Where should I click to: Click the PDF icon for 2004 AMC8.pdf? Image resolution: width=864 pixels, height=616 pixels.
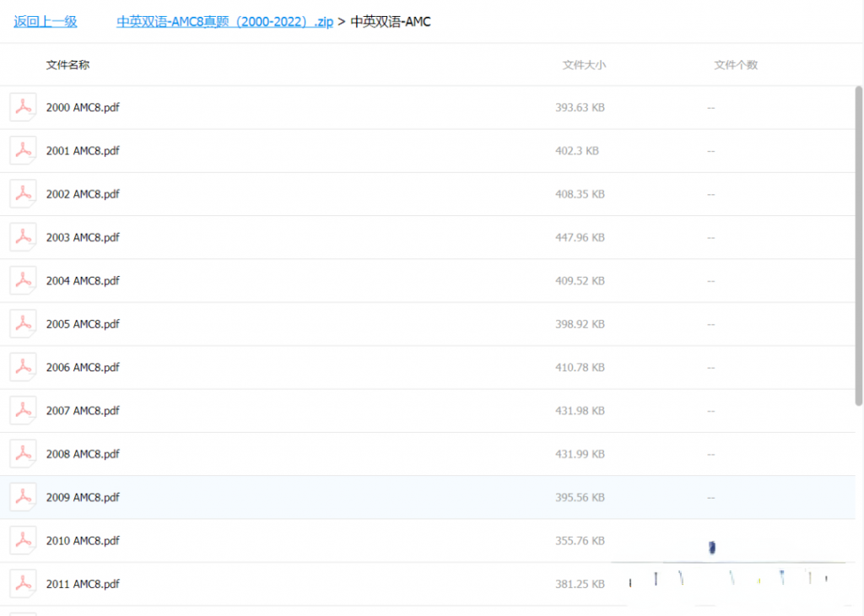coord(23,280)
